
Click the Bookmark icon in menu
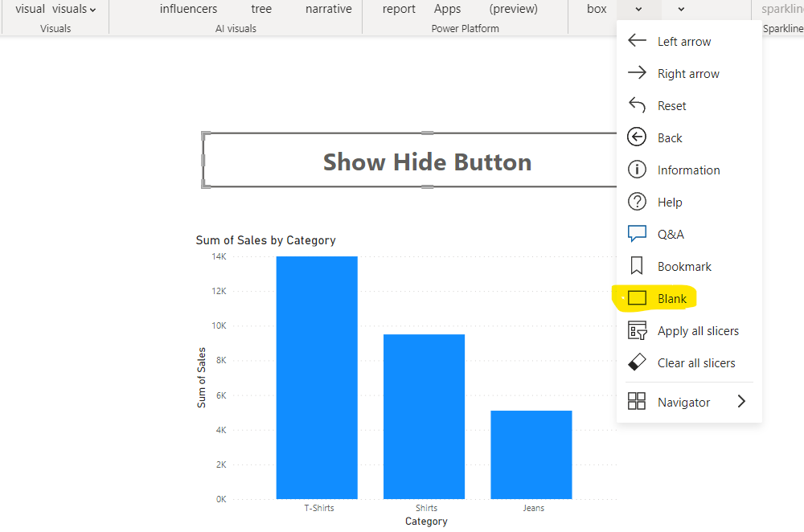pos(637,266)
